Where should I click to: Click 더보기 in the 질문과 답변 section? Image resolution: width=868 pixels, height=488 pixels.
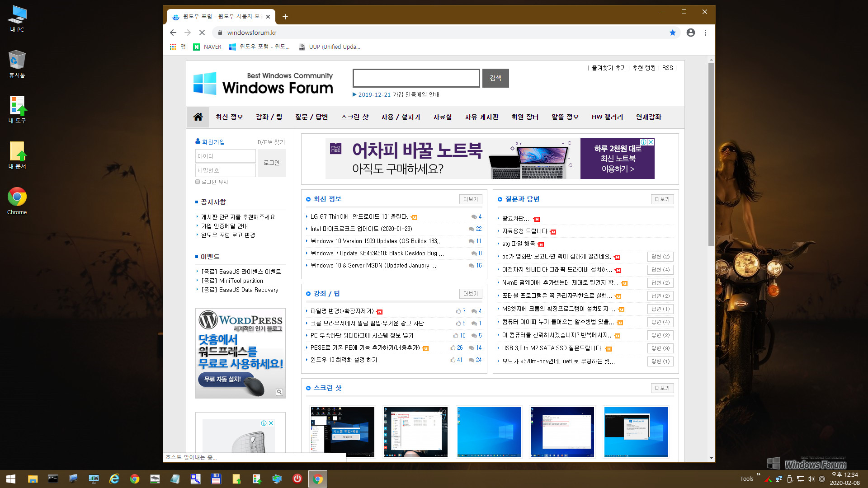662,199
